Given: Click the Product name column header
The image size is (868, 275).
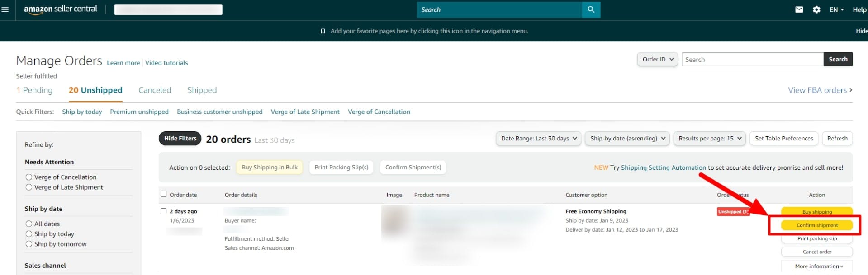Looking at the screenshot, I should (432, 195).
